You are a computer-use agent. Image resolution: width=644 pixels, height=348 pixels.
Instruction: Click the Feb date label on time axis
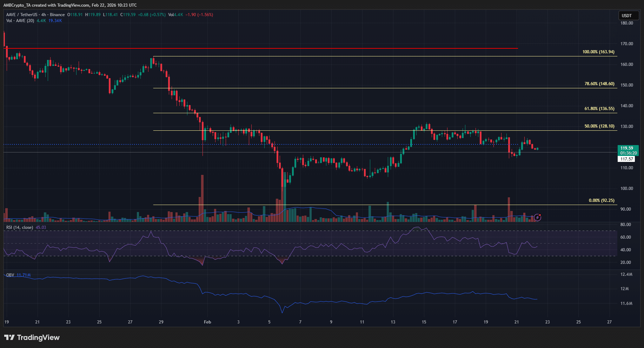[x=207, y=322]
